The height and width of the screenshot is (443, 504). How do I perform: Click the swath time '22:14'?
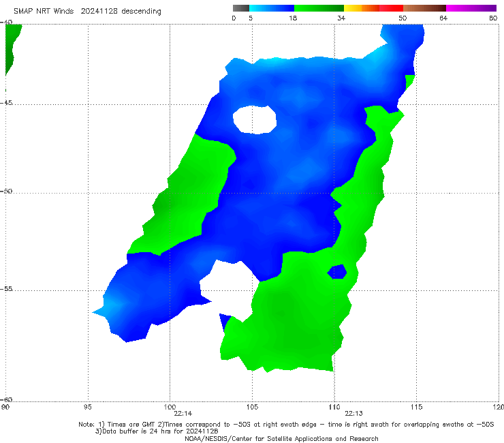pos(183,414)
